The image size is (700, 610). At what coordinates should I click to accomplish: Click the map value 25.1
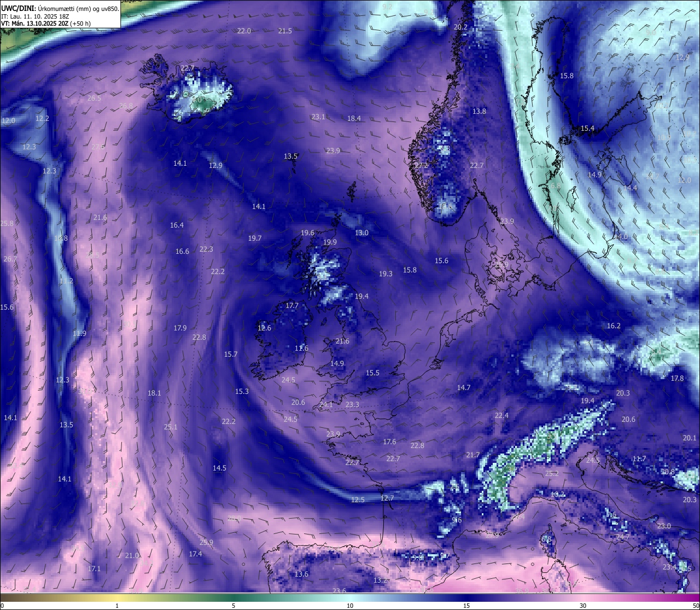171,427
